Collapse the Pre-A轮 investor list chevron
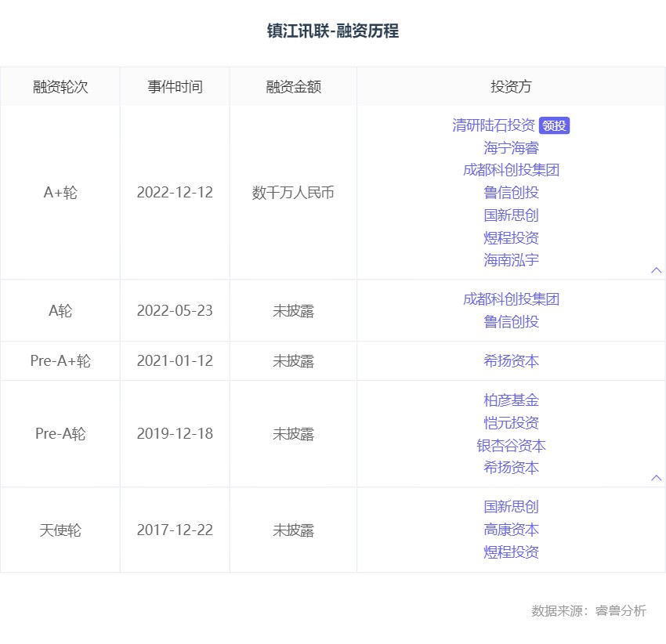This screenshot has height=644, width=666. (x=657, y=478)
